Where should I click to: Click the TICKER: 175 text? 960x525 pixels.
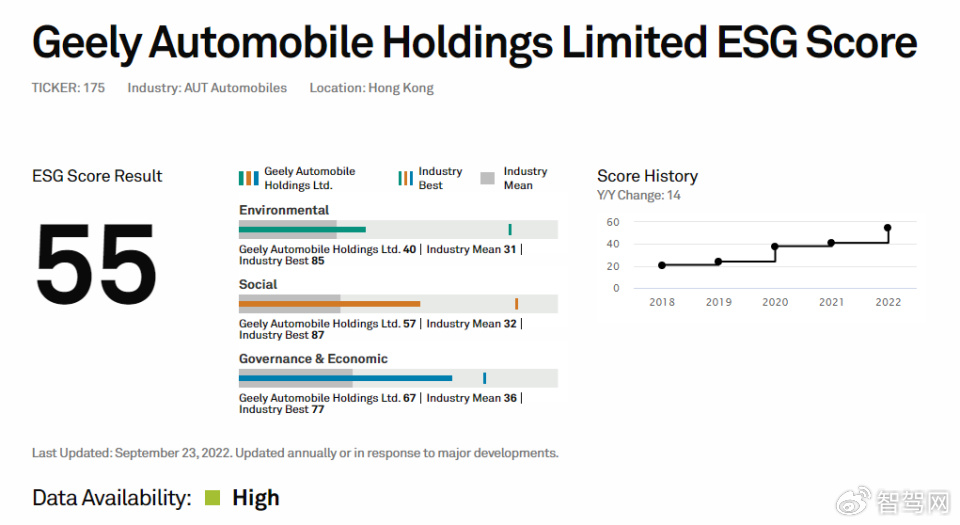point(68,88)
